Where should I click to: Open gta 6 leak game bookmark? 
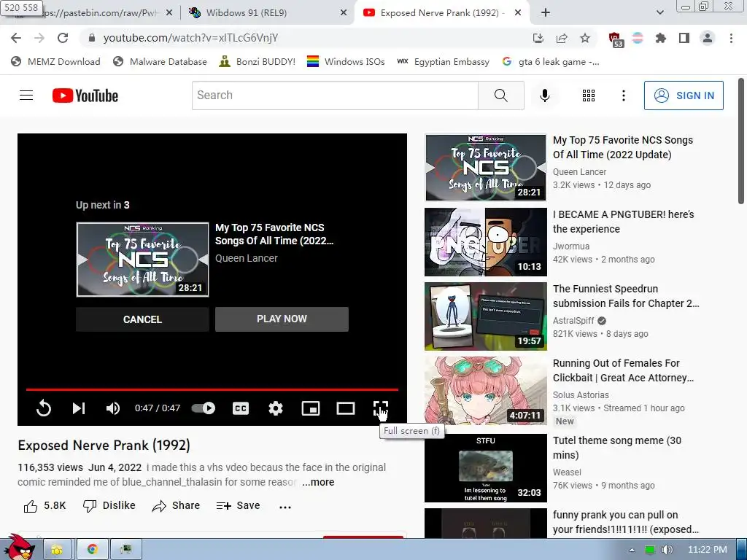click(551, 62)
